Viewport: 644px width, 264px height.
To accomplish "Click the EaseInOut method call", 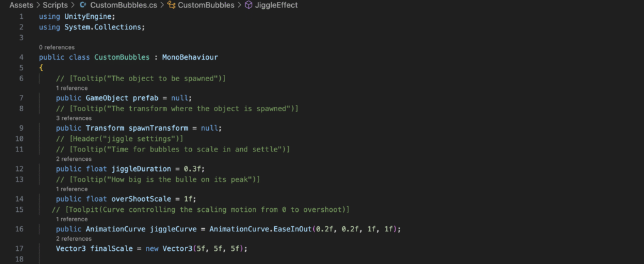I will (x=293, y=229).
